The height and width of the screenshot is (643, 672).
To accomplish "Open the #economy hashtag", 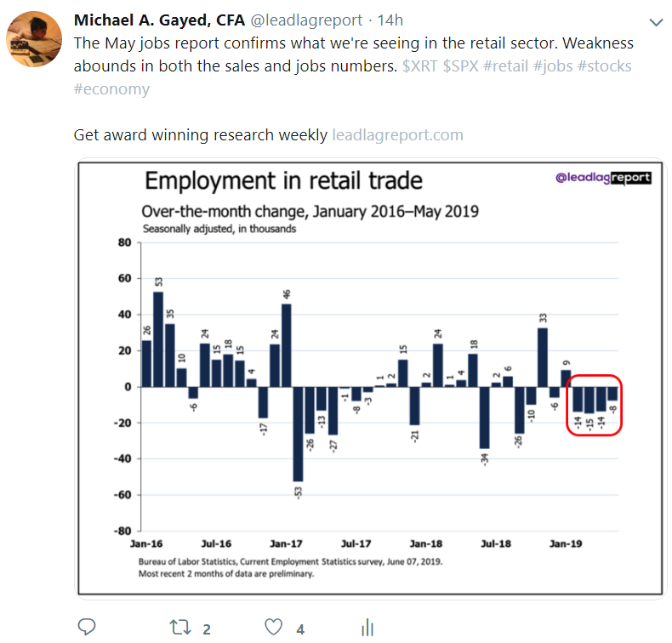I will [x=112, y=88].
